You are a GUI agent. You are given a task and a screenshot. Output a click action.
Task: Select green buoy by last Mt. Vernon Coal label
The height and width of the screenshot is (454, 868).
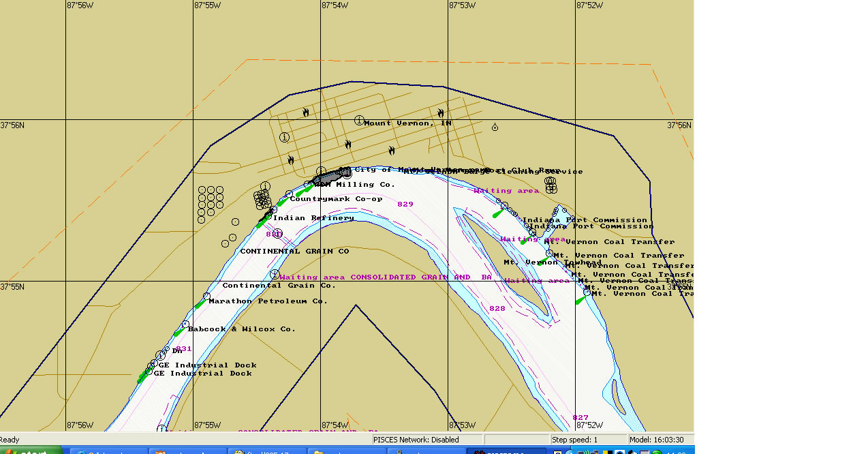point(581,299)
